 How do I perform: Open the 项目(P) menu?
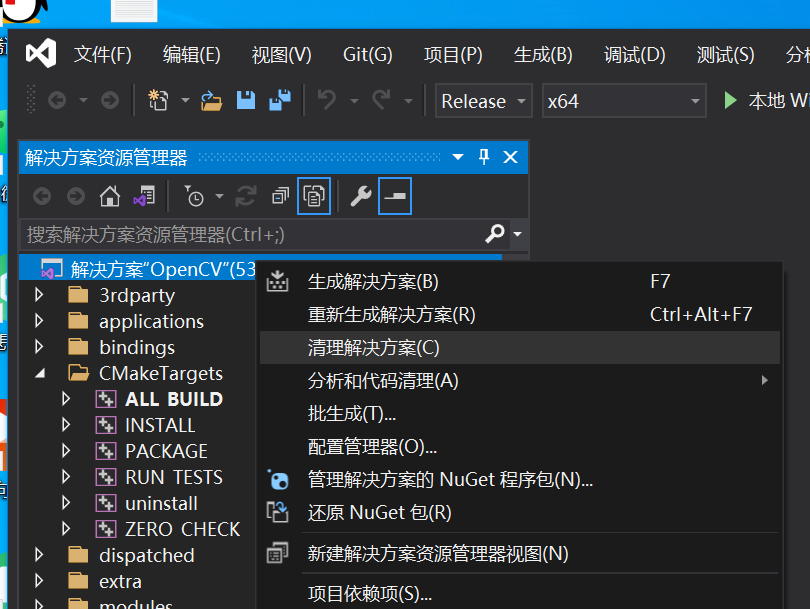453,54
